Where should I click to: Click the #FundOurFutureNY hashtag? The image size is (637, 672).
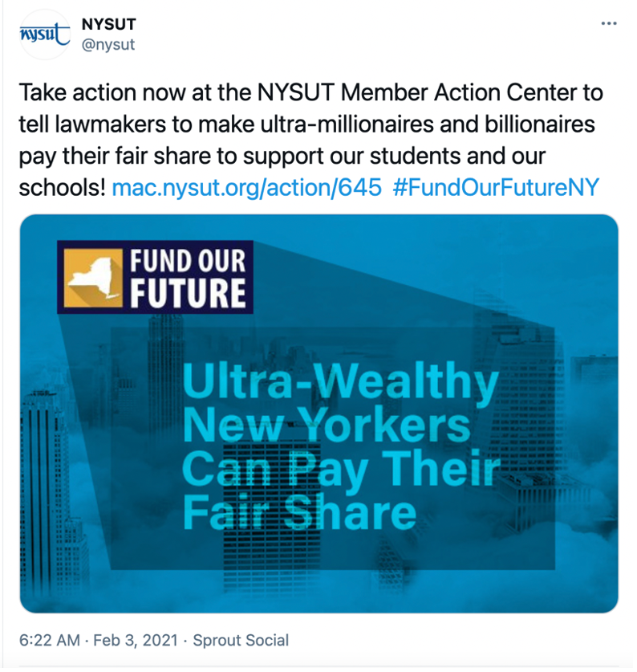click(496, 187)
